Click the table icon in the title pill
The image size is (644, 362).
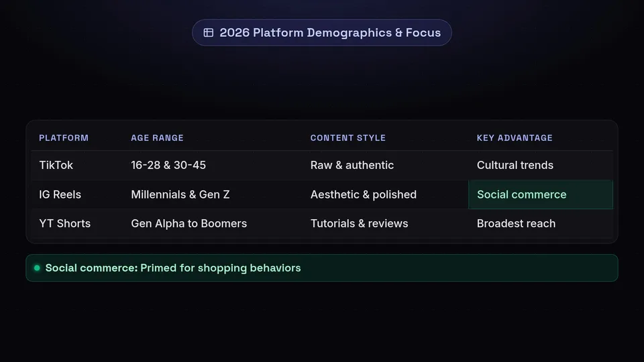click(208, 32)
